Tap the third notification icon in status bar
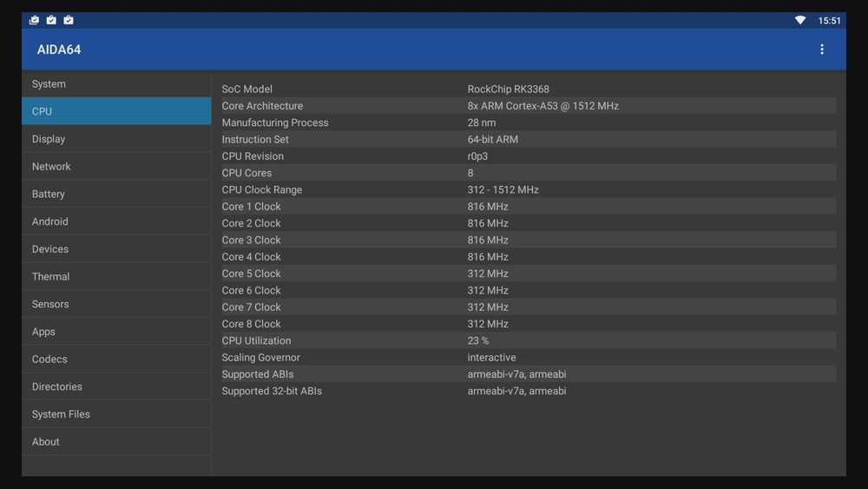The image size is (868, 489). point(69,20)
